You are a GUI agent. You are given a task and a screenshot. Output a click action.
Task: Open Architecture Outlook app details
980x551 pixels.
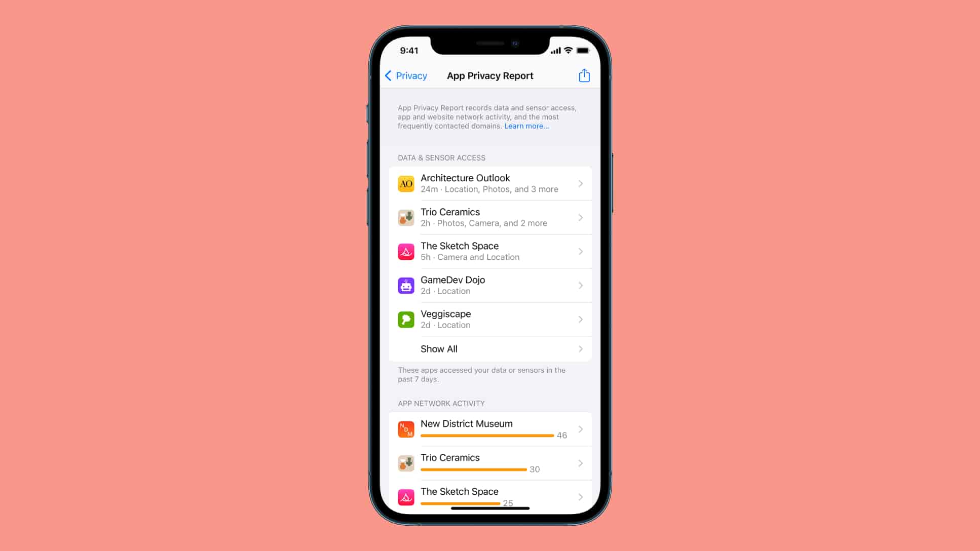click(490, 183)
